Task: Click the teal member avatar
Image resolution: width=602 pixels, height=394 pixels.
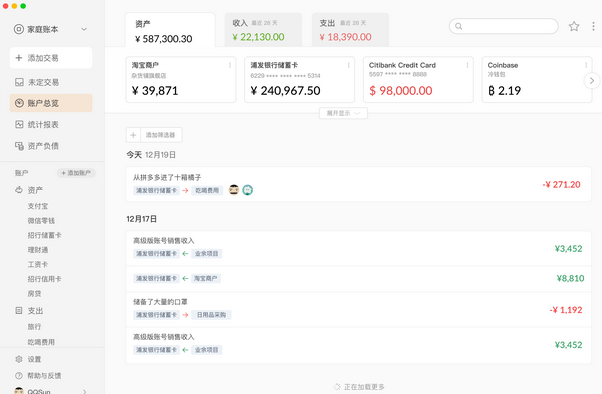Action: point(248,190)
